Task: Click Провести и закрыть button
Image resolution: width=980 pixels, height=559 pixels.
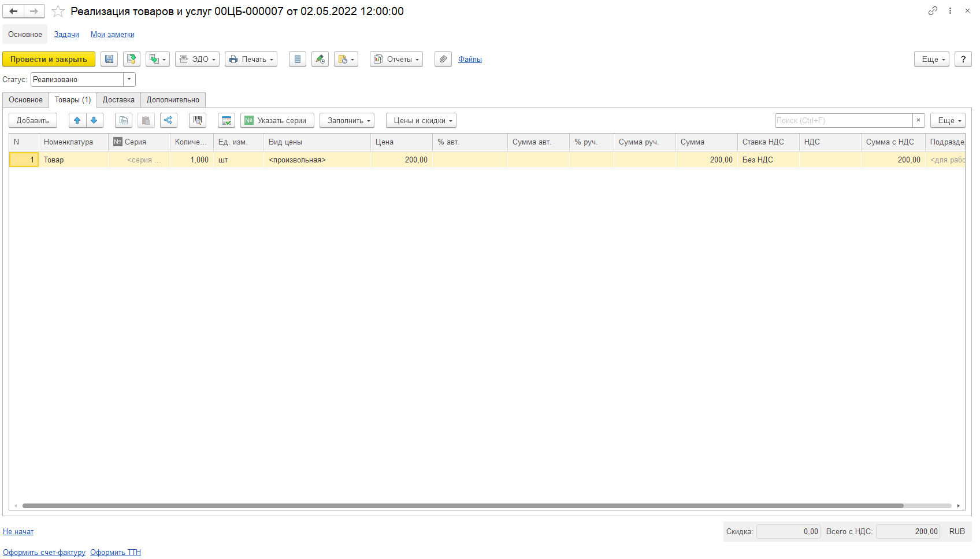Action: (49, 59)
